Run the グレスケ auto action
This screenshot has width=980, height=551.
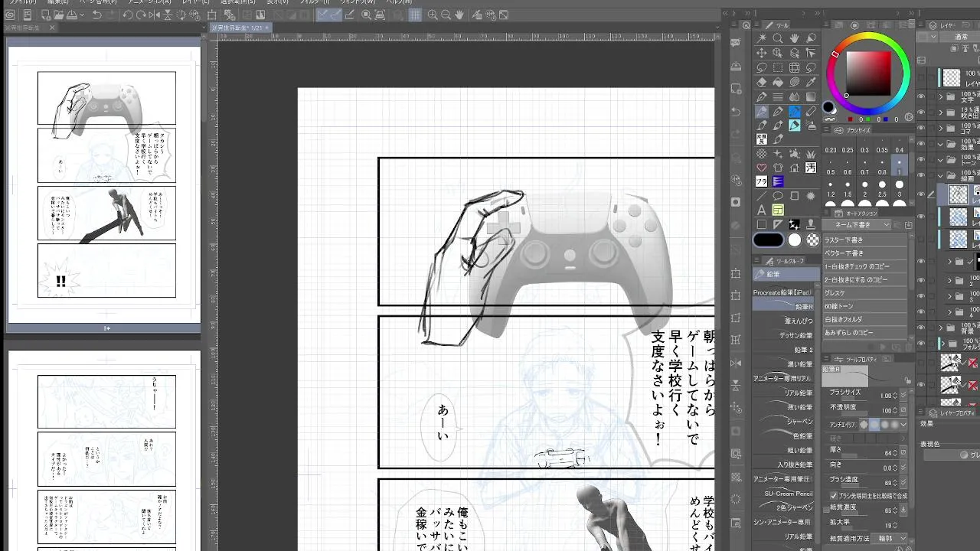click(x=866, y=293)
